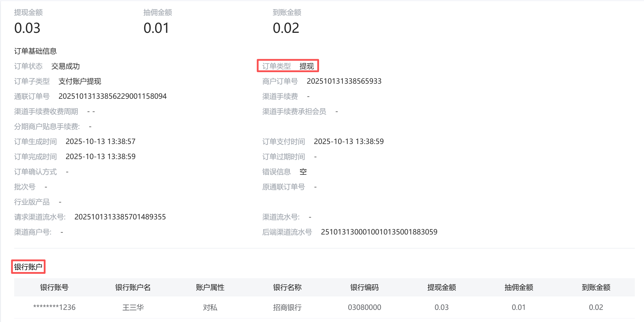Click the 银行名称 column header
The image size is (644, 322).
[287, 287]
